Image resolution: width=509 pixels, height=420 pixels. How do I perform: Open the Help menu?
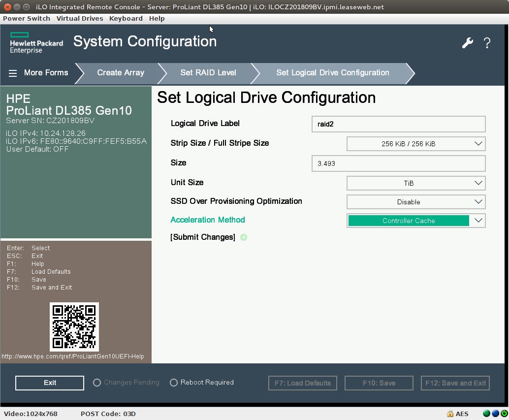pyautogui.click(x=157, y=19)
